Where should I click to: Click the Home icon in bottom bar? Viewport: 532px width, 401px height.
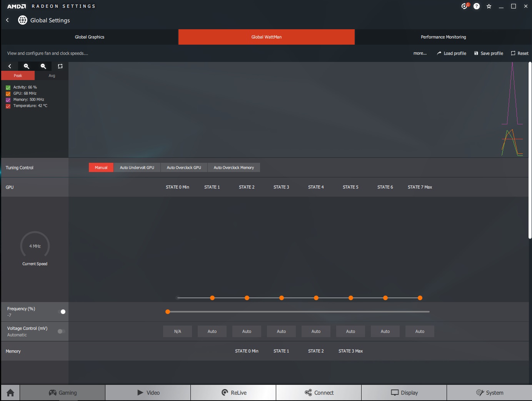[10, 393]
